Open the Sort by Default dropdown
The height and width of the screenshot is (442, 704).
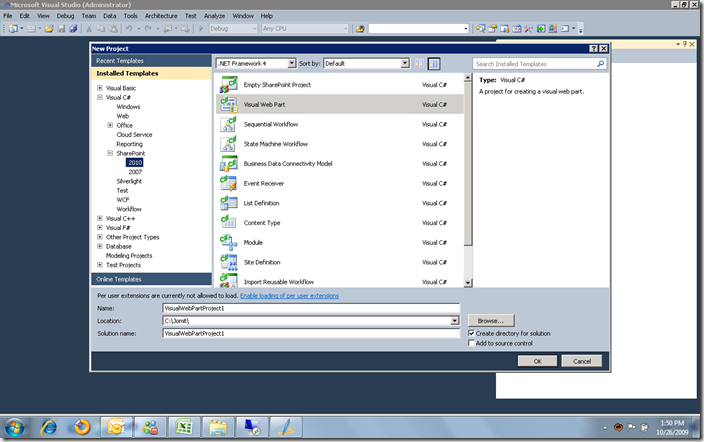click(405, 63)
